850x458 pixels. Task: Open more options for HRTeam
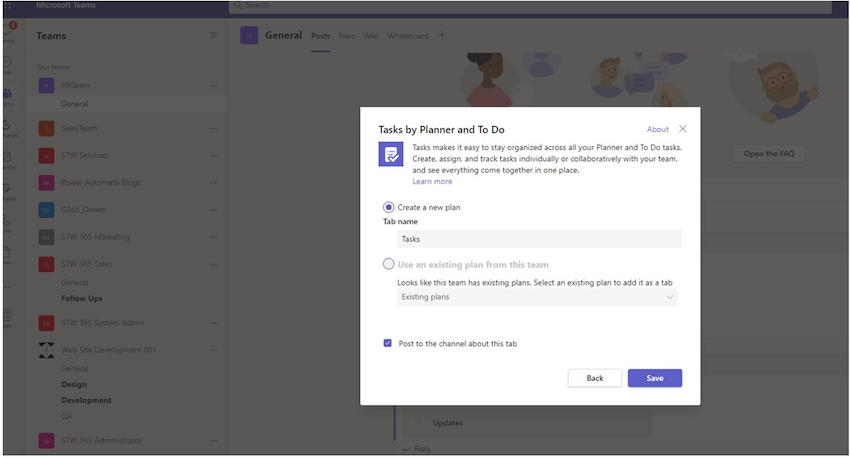pos(213,86)
